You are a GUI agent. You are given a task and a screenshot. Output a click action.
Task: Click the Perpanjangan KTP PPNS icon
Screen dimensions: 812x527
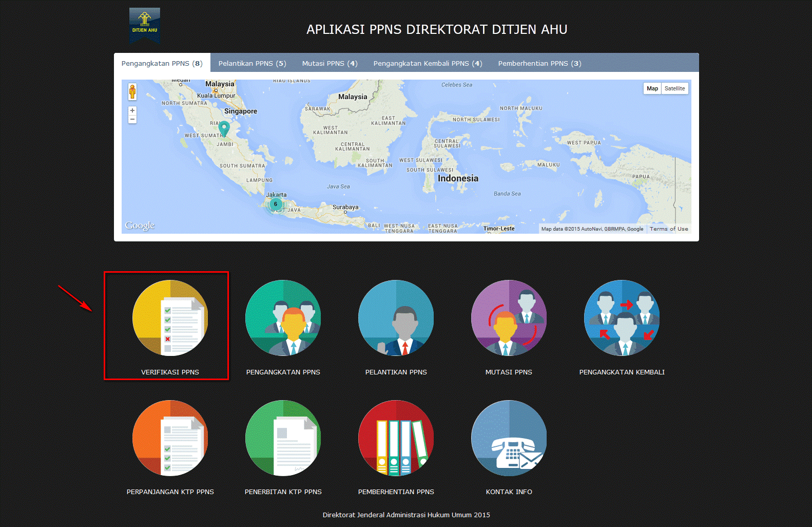pyautogui.click(x=170, y=438)
